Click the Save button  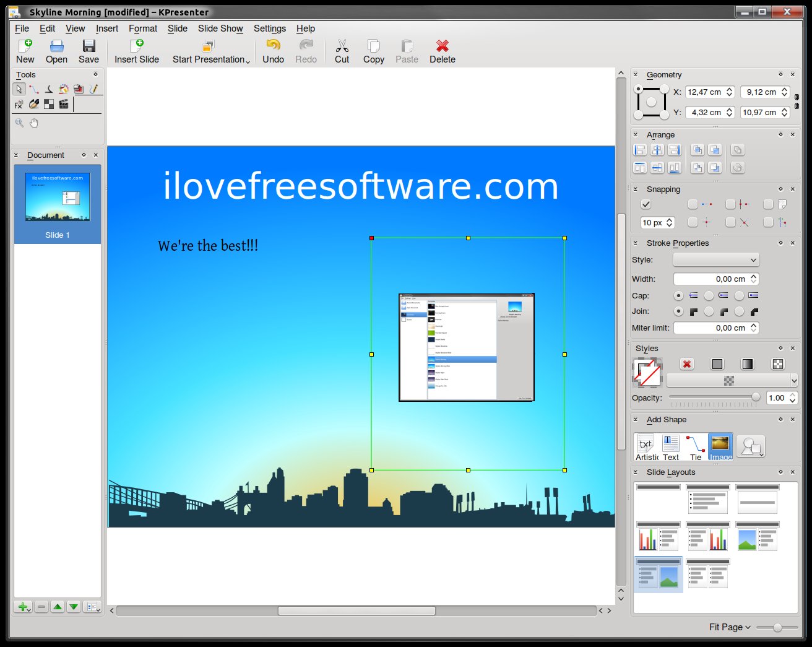89,51
